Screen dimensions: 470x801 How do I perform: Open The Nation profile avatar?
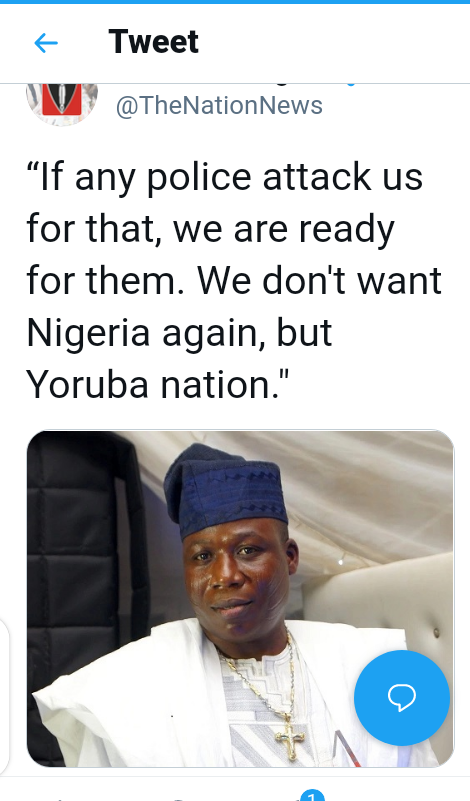[62, 104]
